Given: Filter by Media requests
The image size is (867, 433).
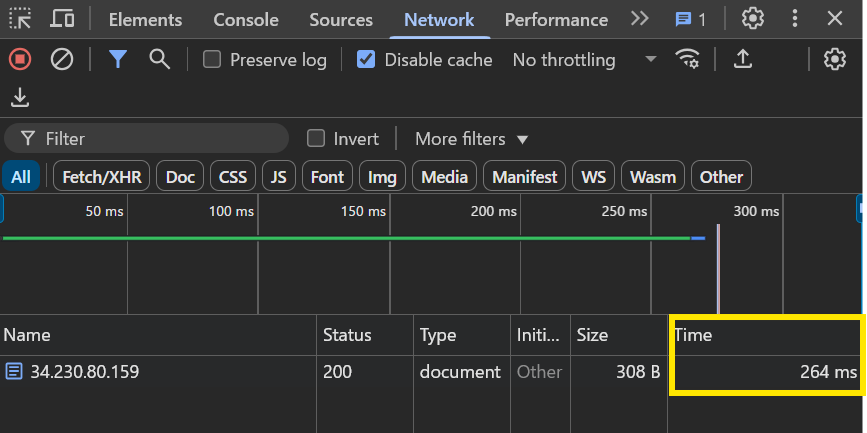Looking at the screenshot, I should [445, 176].
